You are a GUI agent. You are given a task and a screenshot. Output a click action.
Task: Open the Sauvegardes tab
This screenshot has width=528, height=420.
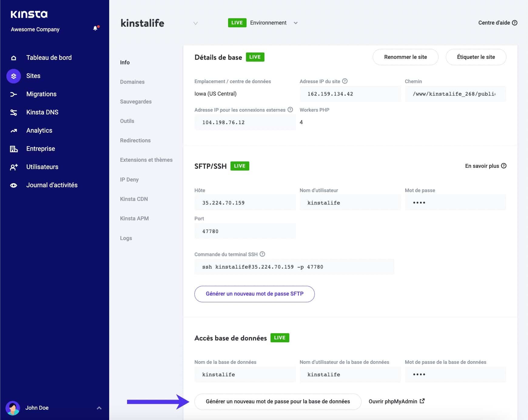[136, 102]
